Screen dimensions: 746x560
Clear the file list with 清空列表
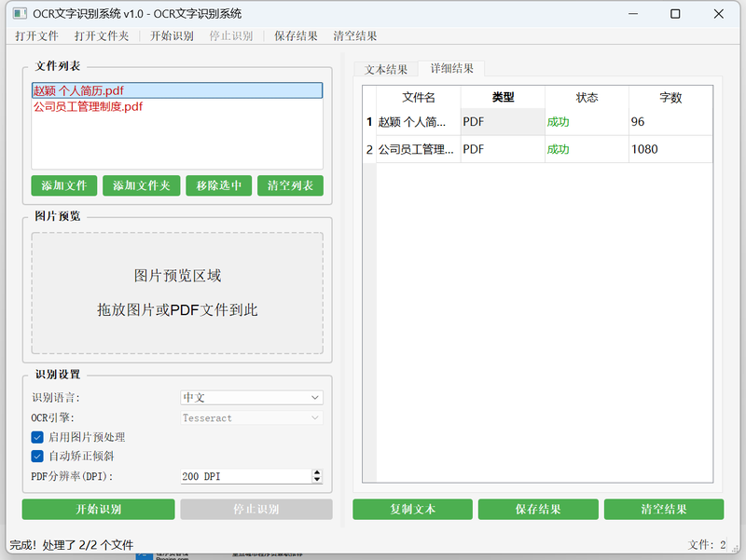click(291, 185)
